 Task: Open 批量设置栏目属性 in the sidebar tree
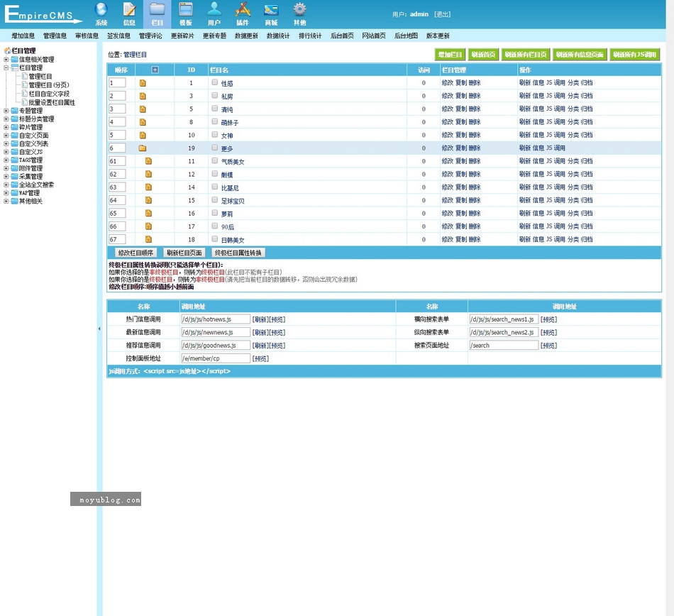tap(52, 102)
